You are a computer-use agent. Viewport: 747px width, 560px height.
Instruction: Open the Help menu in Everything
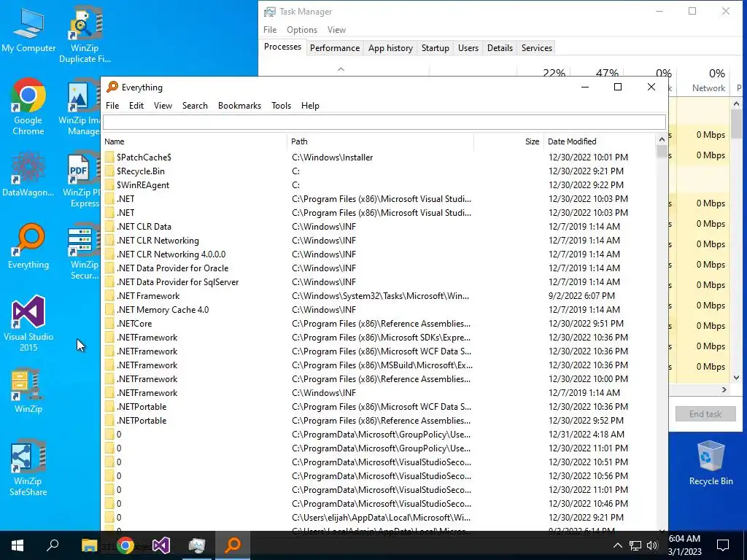coord(310,106)
